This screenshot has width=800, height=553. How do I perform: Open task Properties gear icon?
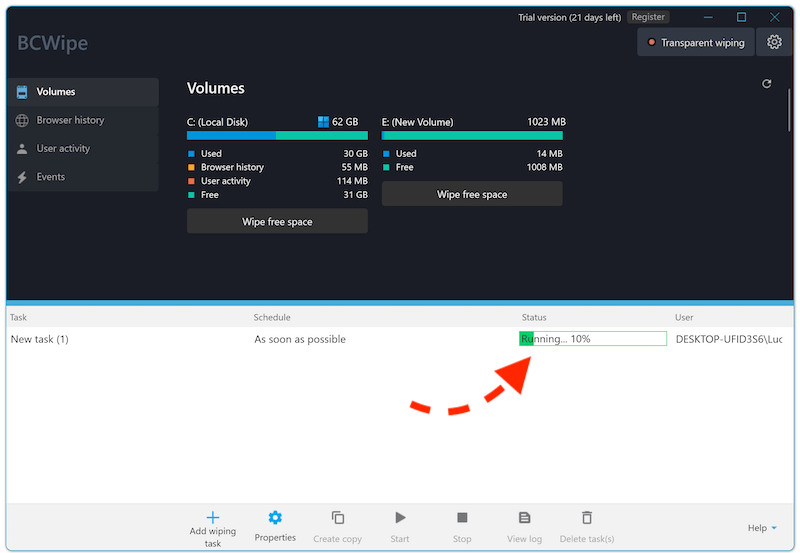275,518
